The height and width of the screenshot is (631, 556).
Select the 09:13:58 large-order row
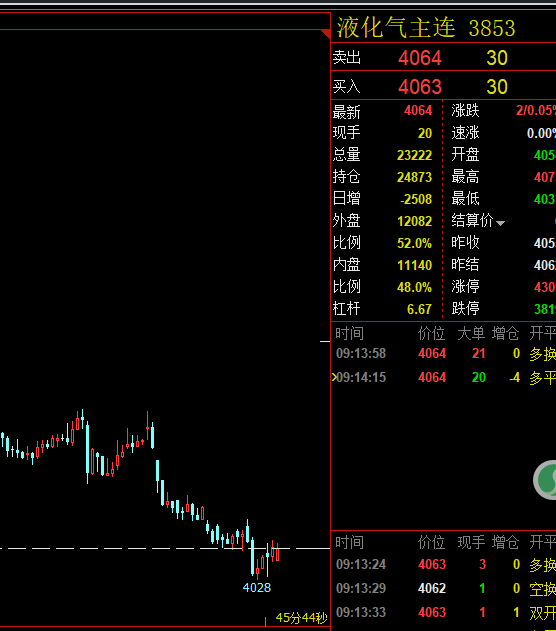coord(443,354)
